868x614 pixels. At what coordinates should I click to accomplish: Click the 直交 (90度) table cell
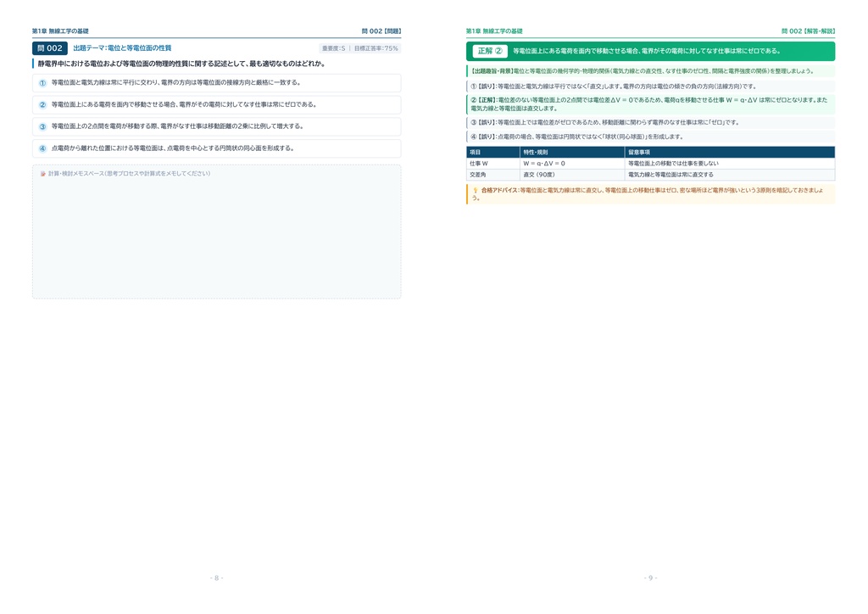pos(572,175)
